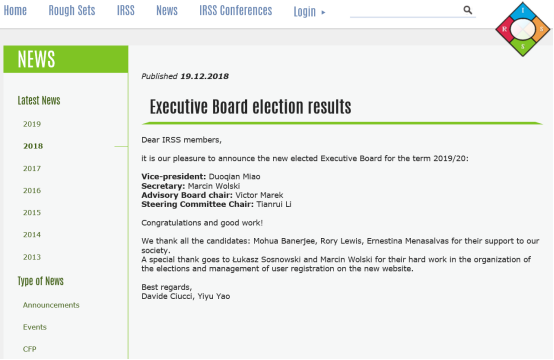
Task: Open the CFP news category
Action: 29,349
